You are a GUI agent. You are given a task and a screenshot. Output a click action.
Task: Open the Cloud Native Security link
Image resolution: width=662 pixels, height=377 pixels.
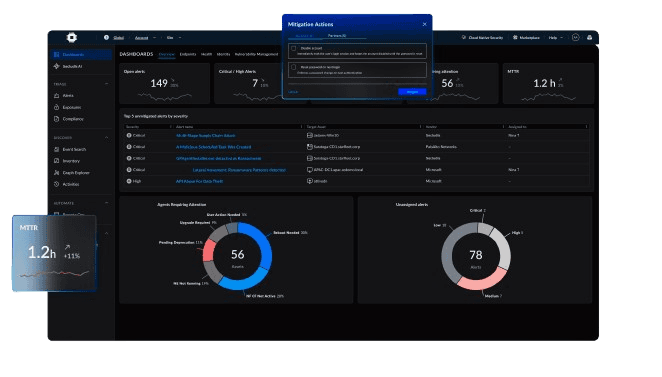486,38
